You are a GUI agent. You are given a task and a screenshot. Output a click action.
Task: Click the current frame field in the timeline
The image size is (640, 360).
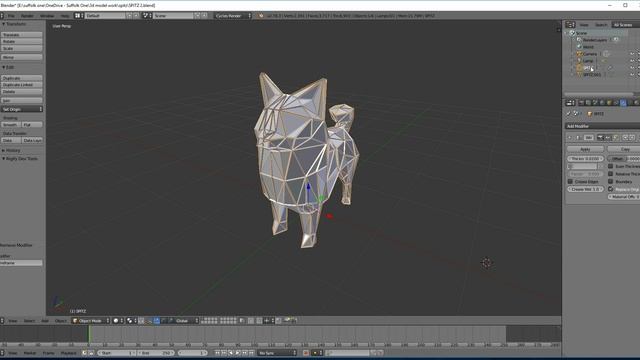(192, 353)
